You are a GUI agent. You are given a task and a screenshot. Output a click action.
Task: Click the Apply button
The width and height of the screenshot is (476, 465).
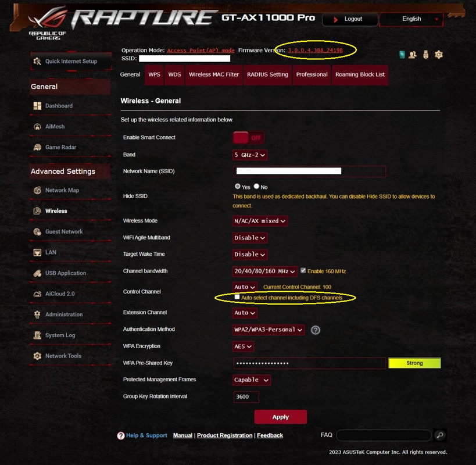[281, 417]
